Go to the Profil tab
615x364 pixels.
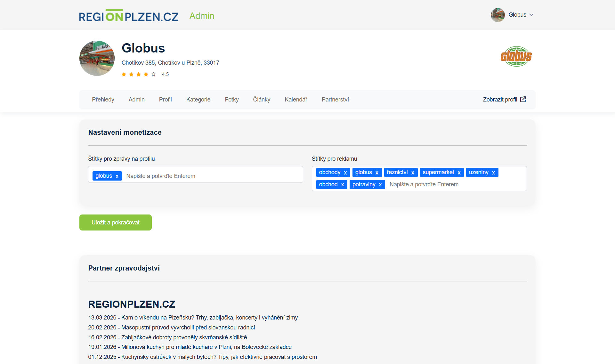(x=166, y=100)
